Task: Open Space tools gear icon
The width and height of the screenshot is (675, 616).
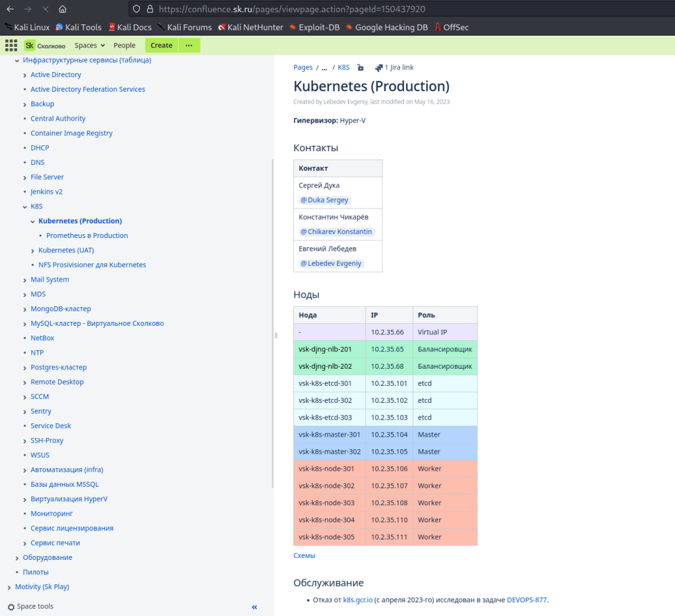Action: (11, 607)
